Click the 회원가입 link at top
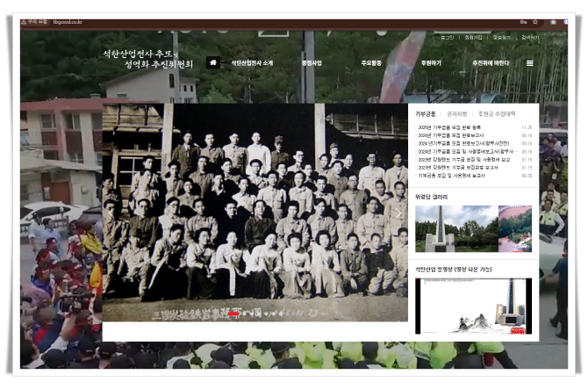This screenshot has width=588, height=389. pyautogui.click(x=474, y=38)
